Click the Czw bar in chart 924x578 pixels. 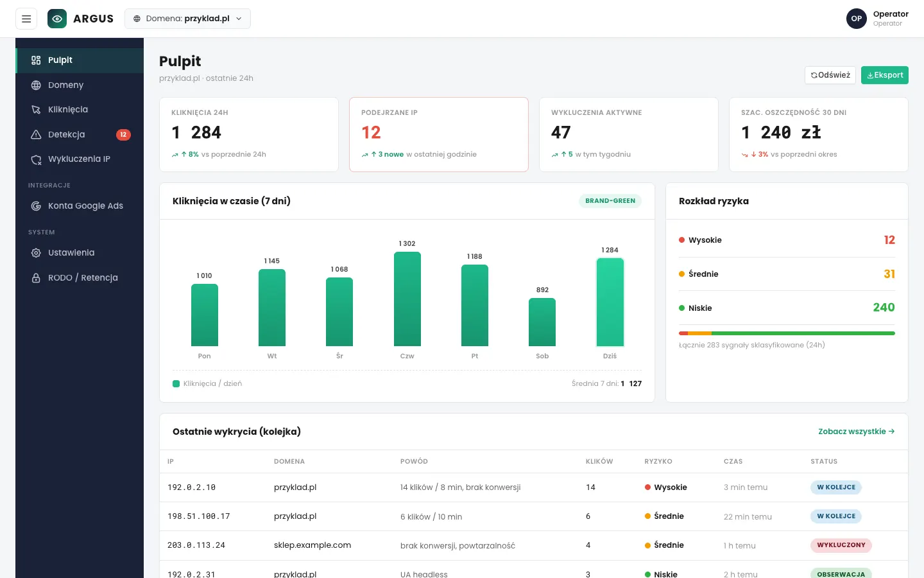click(x=407, y=299)
